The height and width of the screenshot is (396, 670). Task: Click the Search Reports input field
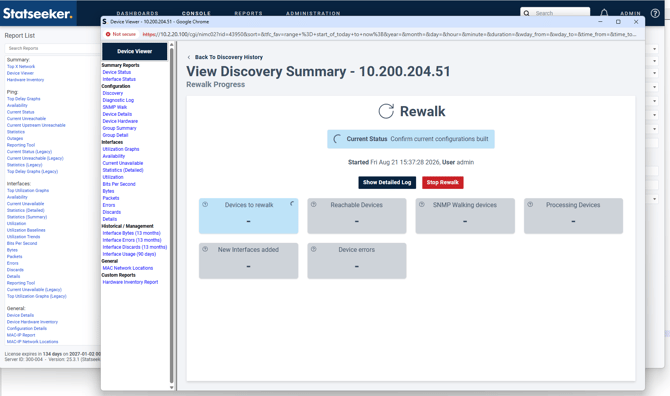[x=52, y=48]
